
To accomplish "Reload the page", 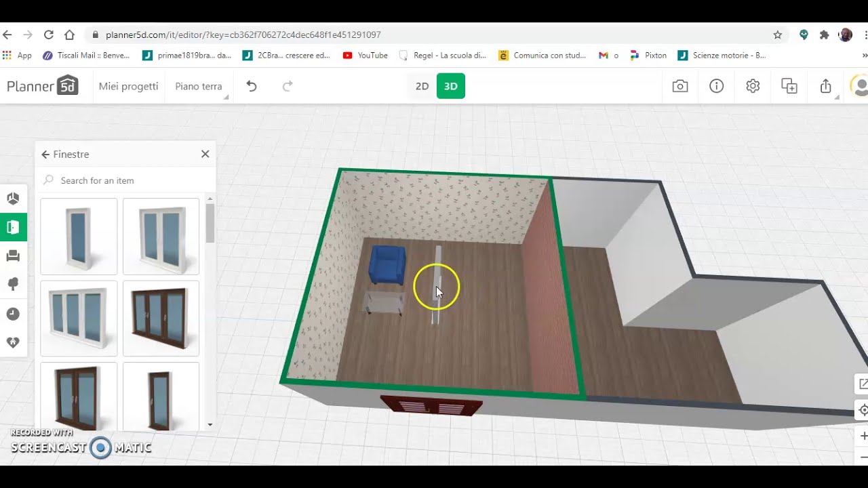I will (49, 35).
